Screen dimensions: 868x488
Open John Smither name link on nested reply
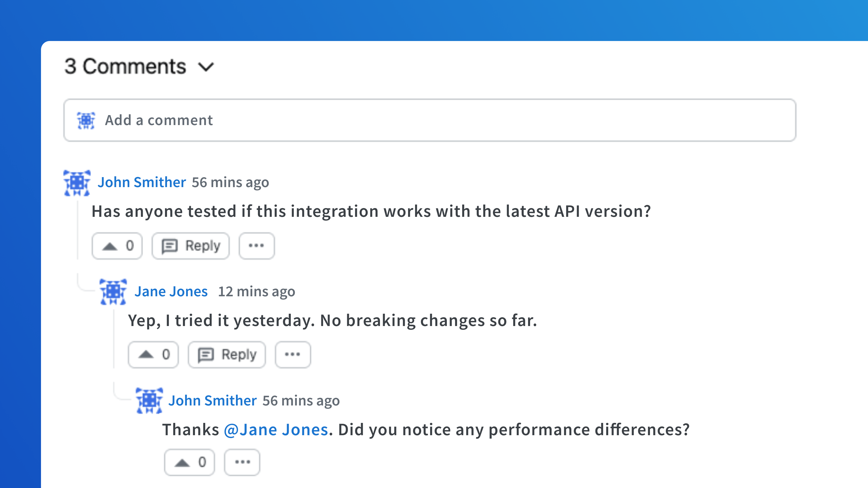(212, 401)
